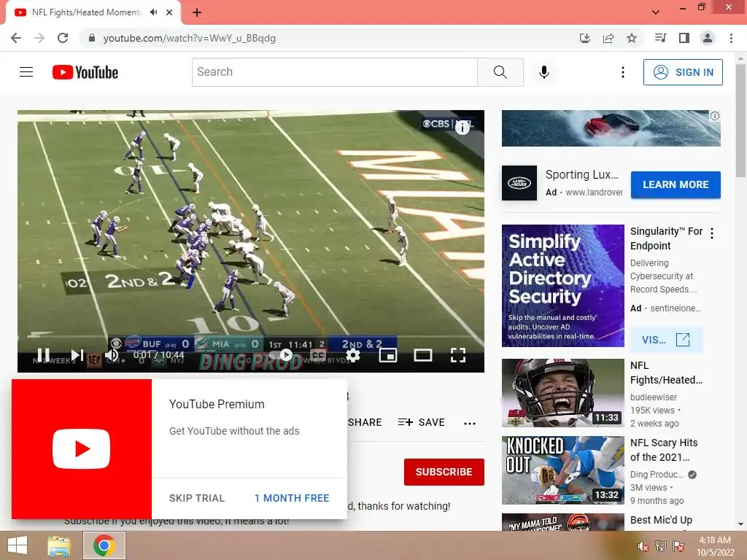Open Singularity For Endpoint ad title

(x=666, y=238)
